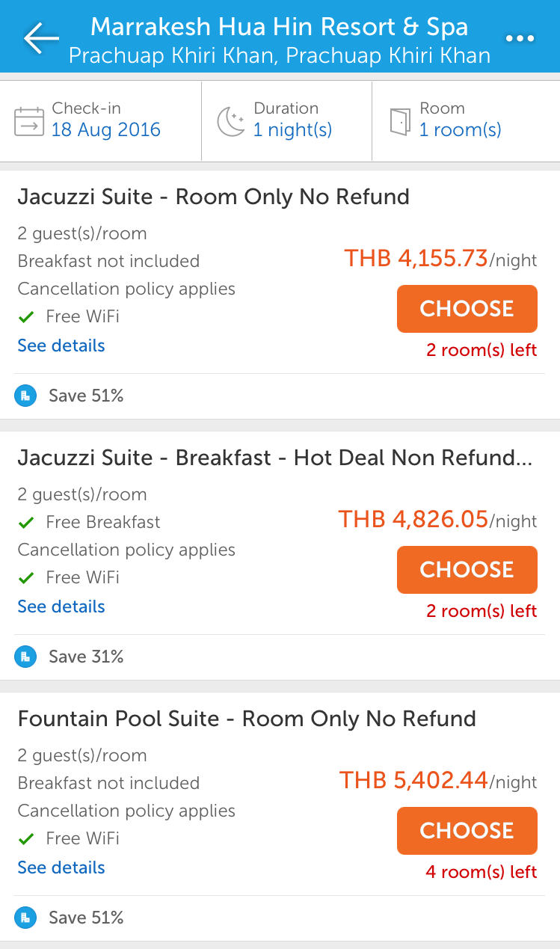Open the three-dot more options menu
This screenshot has width=560, height=949.
click(x=520, y=39)
